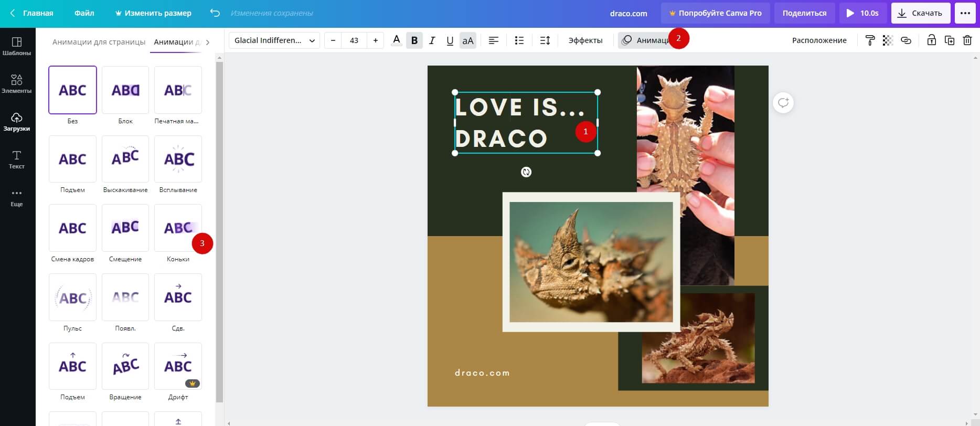
Task: Open the Файл menu
Action: 84,13
